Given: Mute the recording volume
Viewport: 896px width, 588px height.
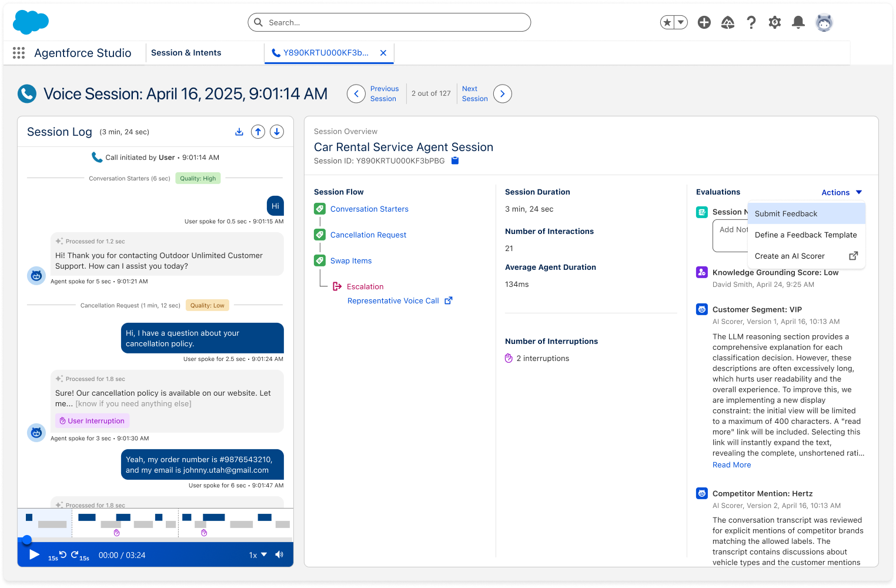Looking at the screenshot, I should click(279, 554).
